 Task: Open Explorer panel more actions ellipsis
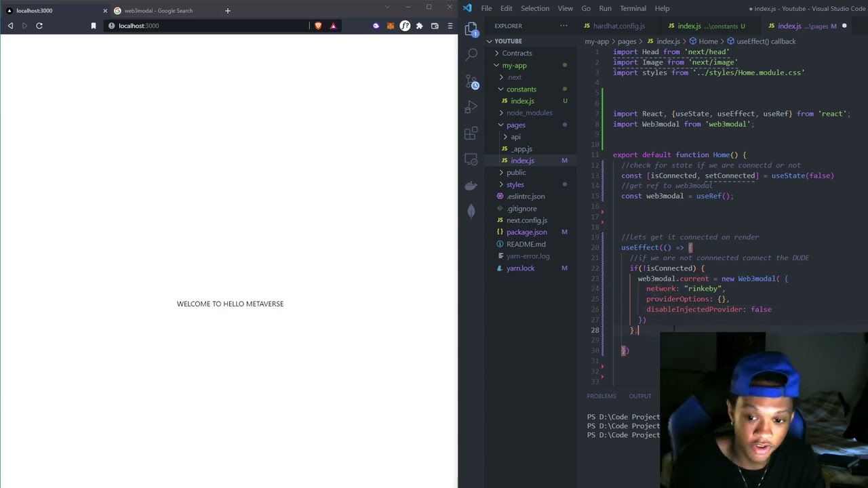[x=564, y=26]
